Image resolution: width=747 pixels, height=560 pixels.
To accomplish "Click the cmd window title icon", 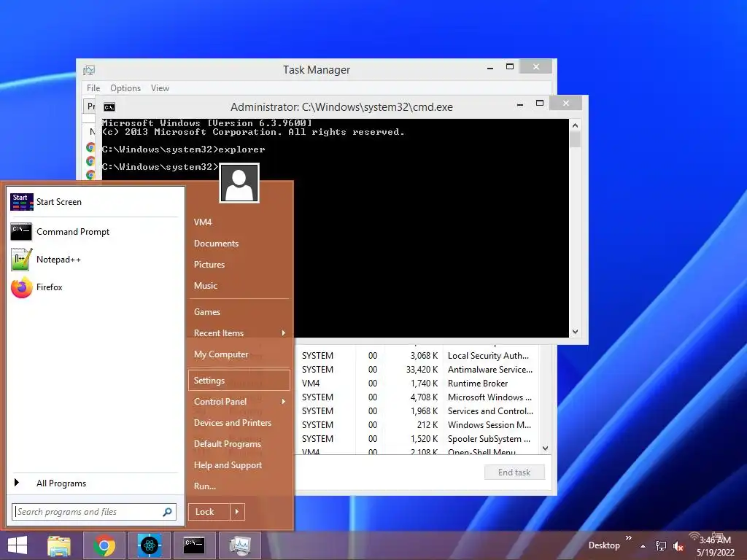I will (x=109, y=107).
